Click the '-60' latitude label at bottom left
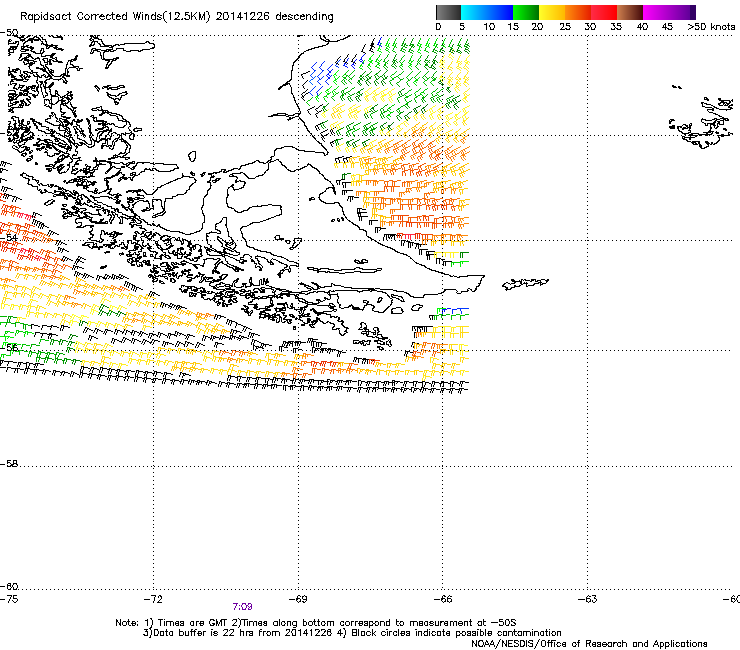 [9, 587]
